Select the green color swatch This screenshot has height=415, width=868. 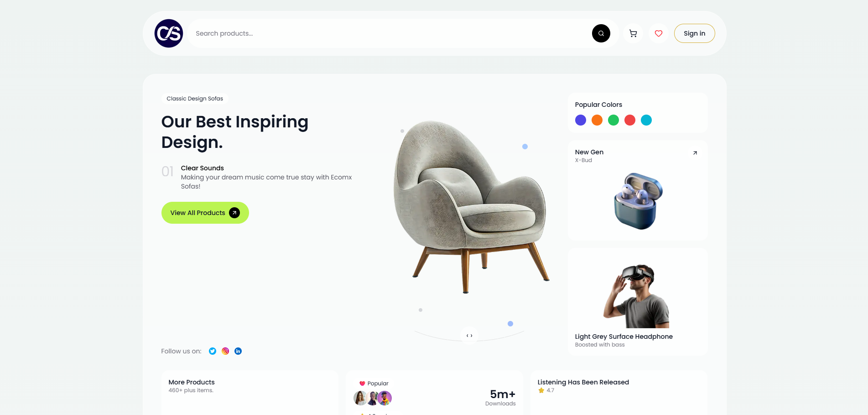pyautogui.click(x=613, y=120)
